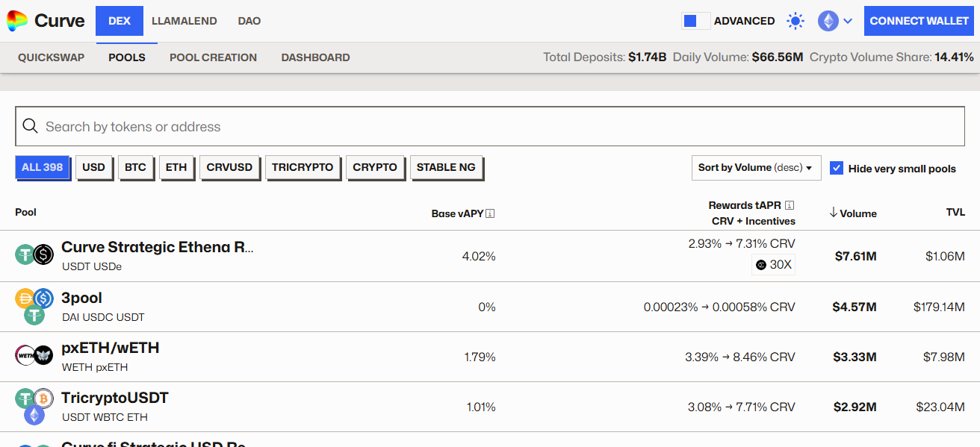
Task: Click $2.92M volume in TricryptoUSDT row
Action: pos(855,407)
